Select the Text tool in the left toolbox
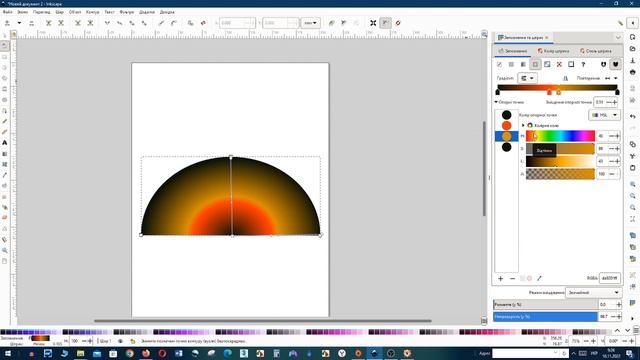Viewport: 640px width, 360px height. (x=4, y=143)
